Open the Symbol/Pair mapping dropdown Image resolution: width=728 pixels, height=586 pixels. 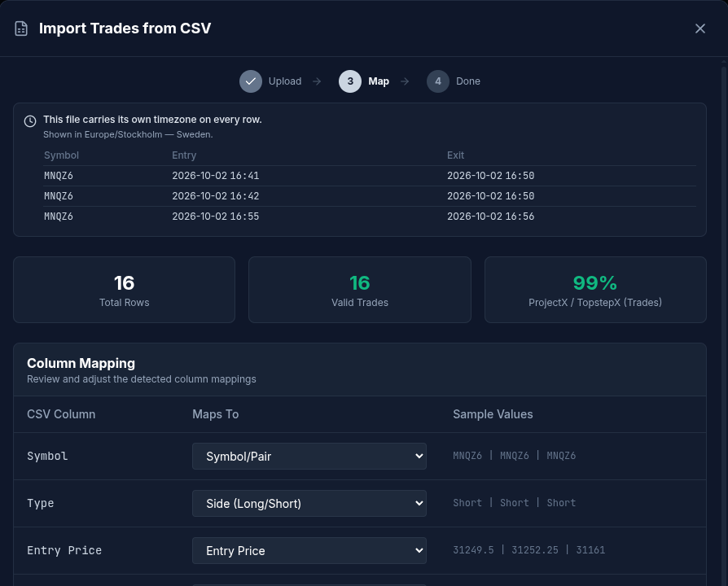[309, 456]
